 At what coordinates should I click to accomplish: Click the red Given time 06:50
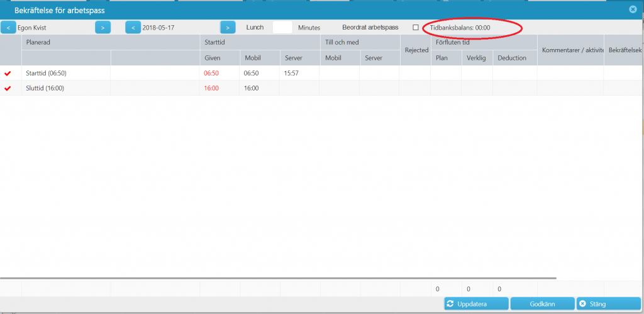(211, 74)
